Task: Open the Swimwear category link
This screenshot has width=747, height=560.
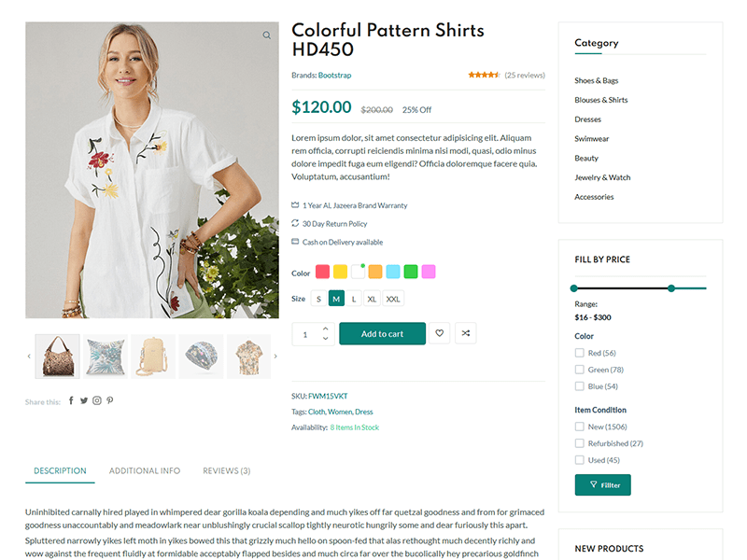Action: coord(592,139)
